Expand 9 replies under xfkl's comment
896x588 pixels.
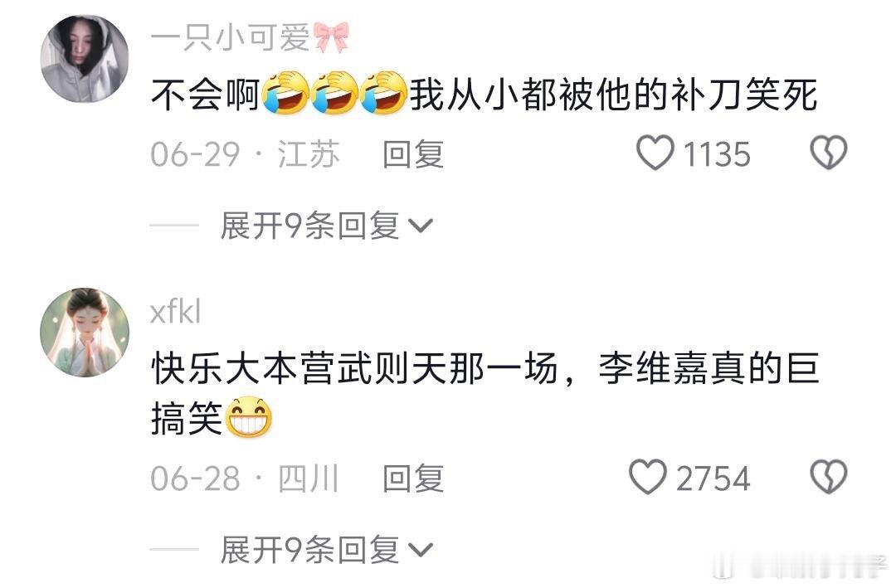click(326, 550)
